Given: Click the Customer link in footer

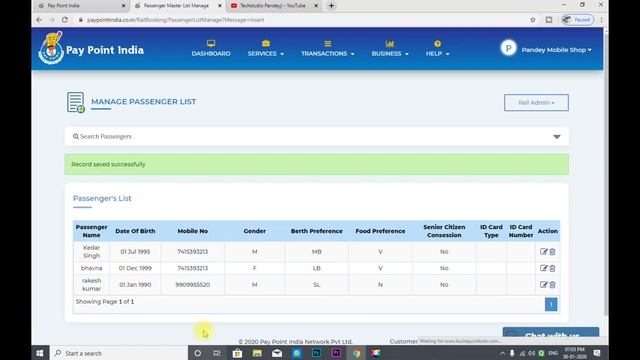Looking at the screenshot, I should click(403, 341).
